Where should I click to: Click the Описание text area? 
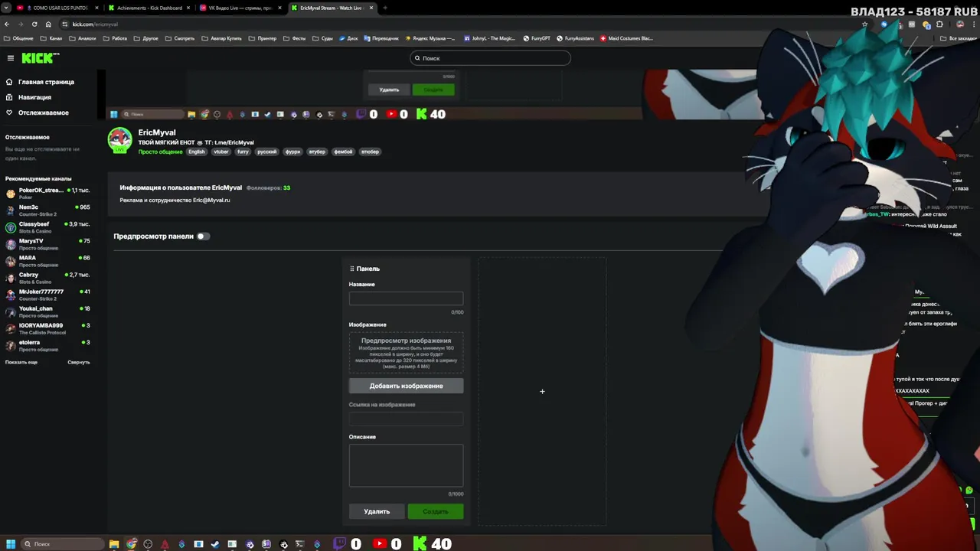tap(406, 465)
